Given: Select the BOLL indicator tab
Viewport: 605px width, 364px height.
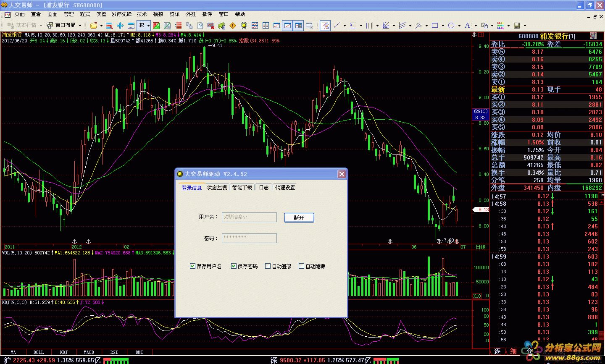Looking at the screenshot, I should 38,352.
